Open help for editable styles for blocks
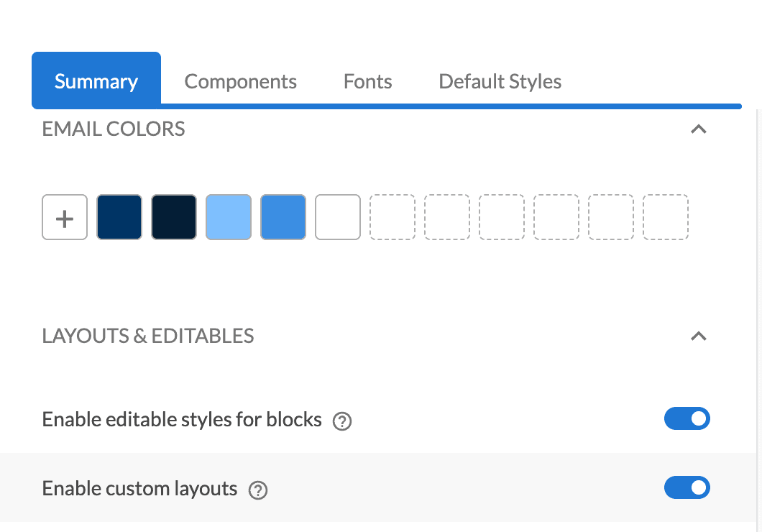This screenshot has height=532, width=762. (342, 421)
